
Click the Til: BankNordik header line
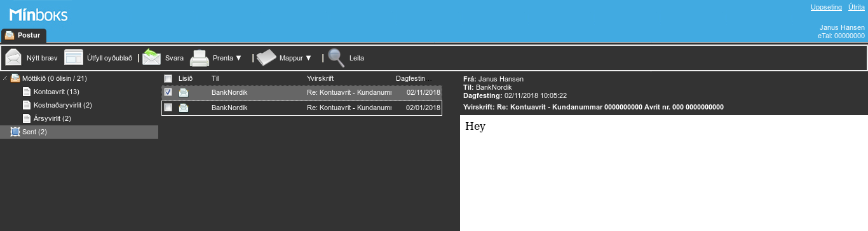click(488, 87)
